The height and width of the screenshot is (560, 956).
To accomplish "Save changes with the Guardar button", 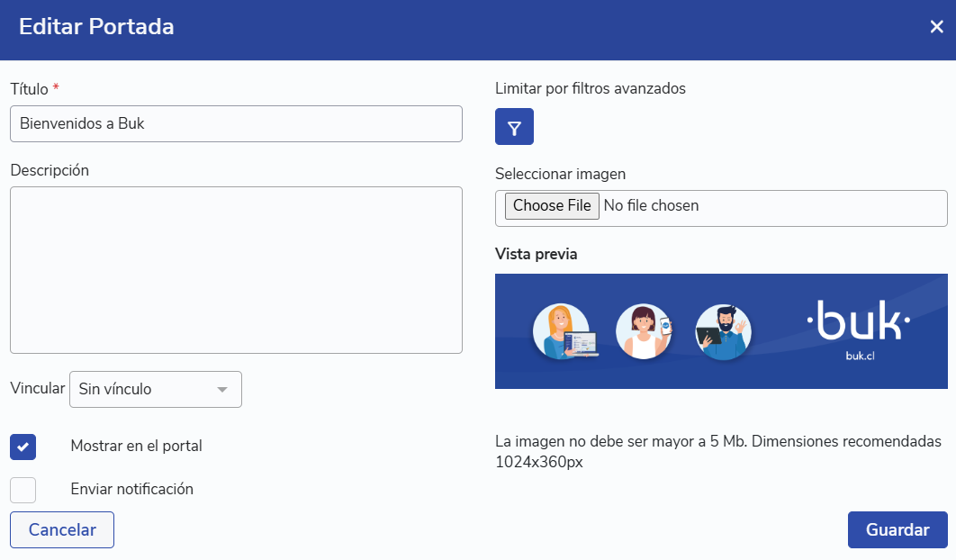I will 897,530.
